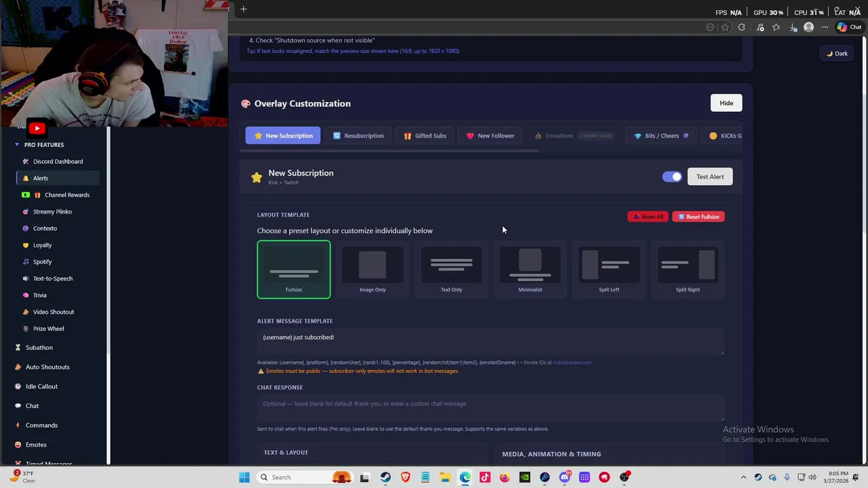Select the Split Left layout preset
This screenshot has height=488, width=868.
coord(609,270)
